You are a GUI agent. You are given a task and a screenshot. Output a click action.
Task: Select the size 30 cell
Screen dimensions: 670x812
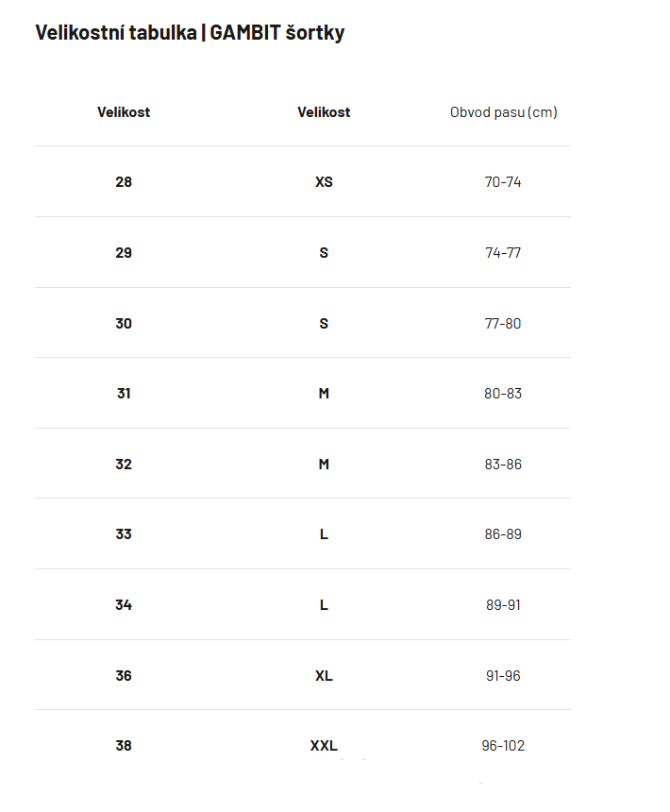coord(124,324)
